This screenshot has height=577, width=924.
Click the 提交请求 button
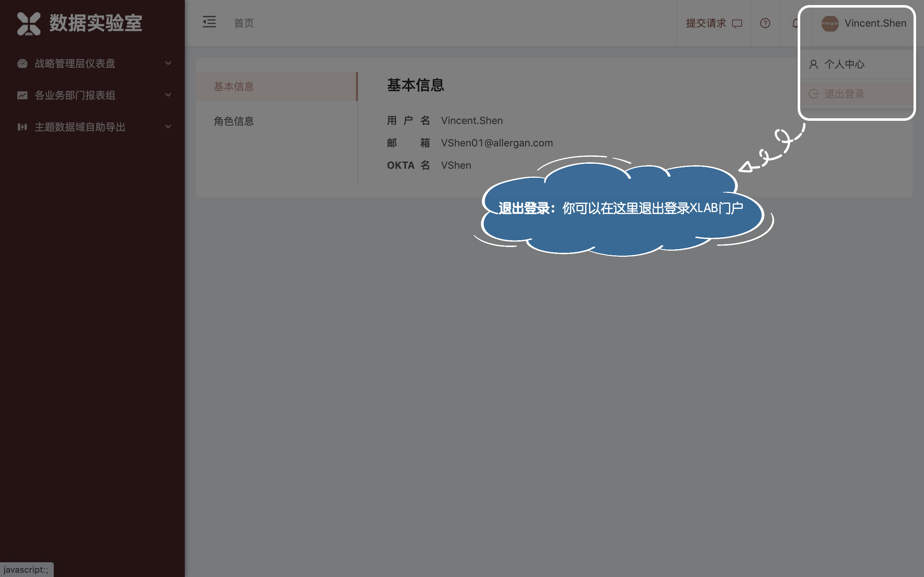pyautogui.click(x=706, y=23)
